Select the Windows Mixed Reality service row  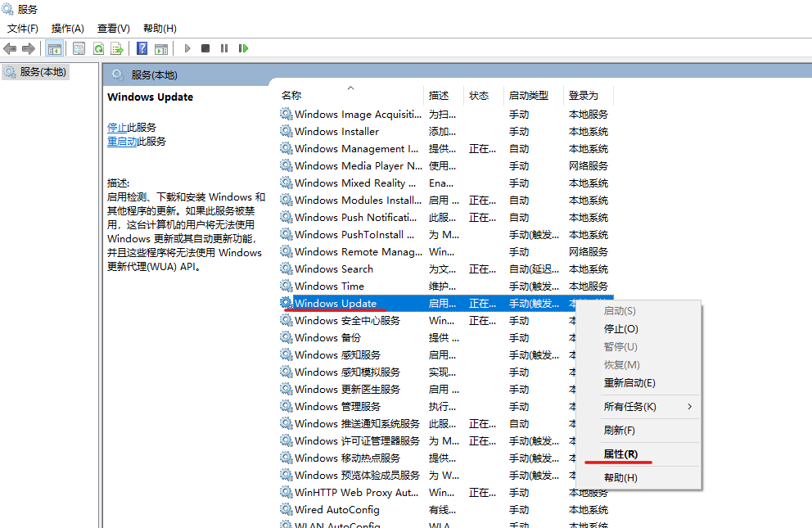(446, 183)
